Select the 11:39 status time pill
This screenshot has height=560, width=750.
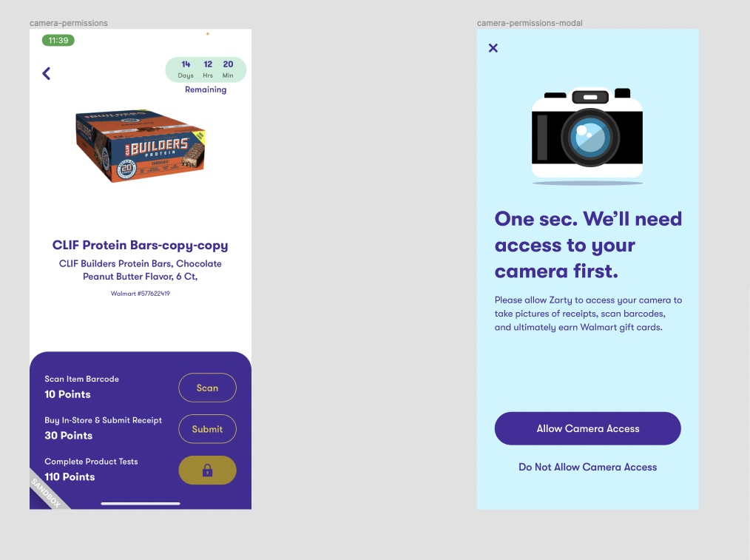(x=58, y=40)
